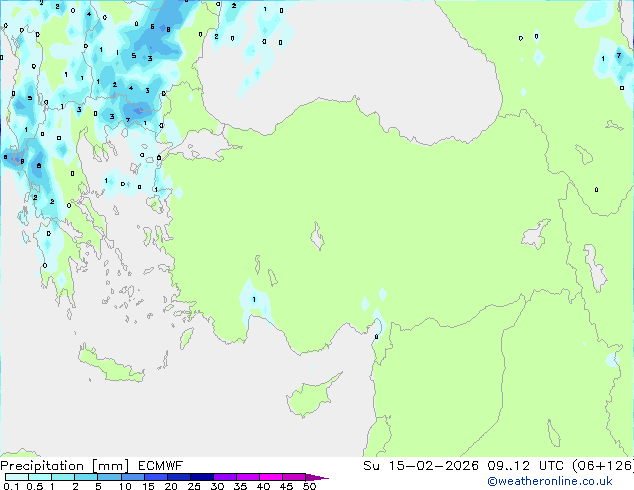Pick the 10–15 mm legend color box
Screen dimensions: 634x490
pos(132,477)
